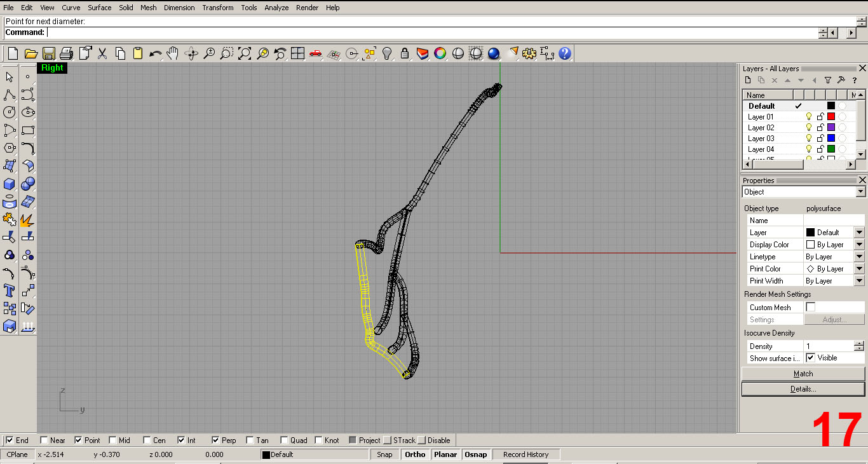
Task: Open the File menu
Action: [8, 8]
